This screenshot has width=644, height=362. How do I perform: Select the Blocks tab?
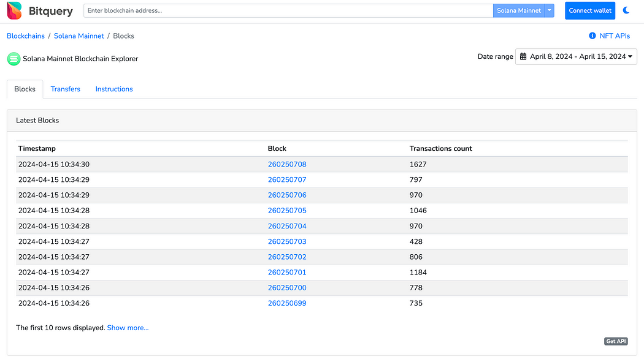coord(25,89)
